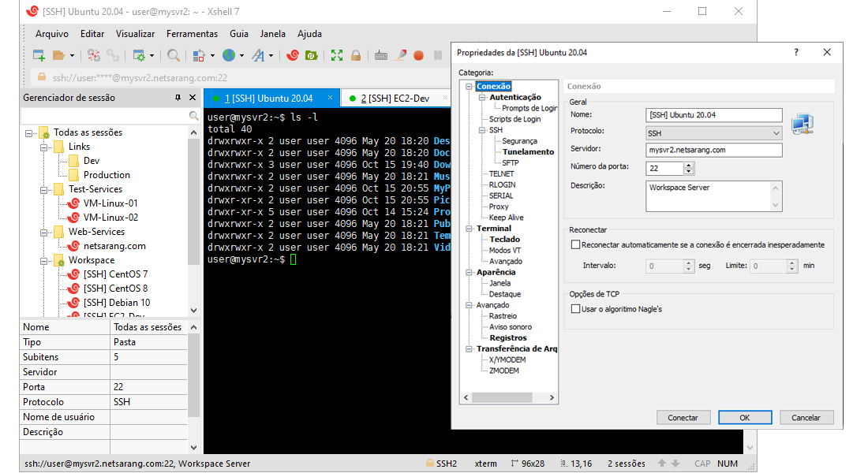Image resolution: width=868 pixels, height=473 pixels.
Task: Select Tunelamento in category tree
Action: click(528, 151)
